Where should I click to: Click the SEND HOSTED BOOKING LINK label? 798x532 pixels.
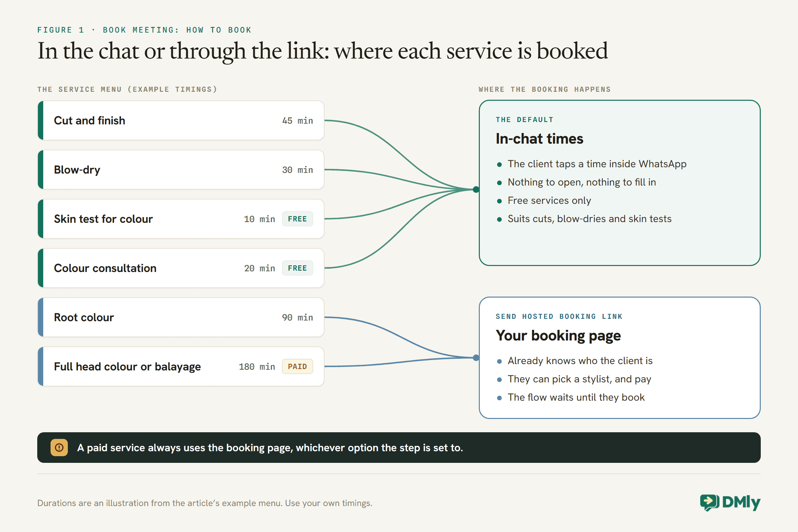[559, 316]
